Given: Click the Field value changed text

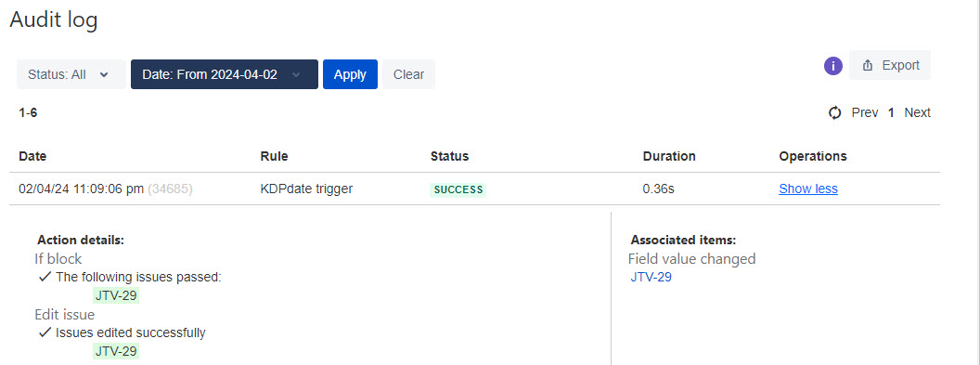Looking at the screenshot, I should (692, 259).
